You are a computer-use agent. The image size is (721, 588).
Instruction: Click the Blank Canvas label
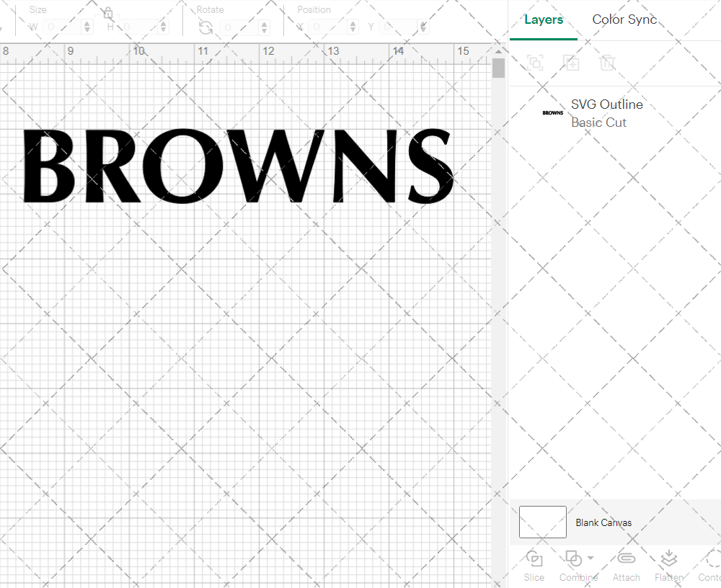click(x=603, y=522)
